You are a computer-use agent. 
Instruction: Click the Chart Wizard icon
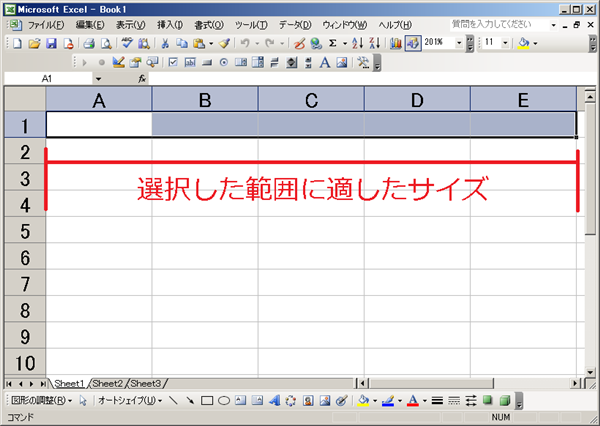[396, 43]
